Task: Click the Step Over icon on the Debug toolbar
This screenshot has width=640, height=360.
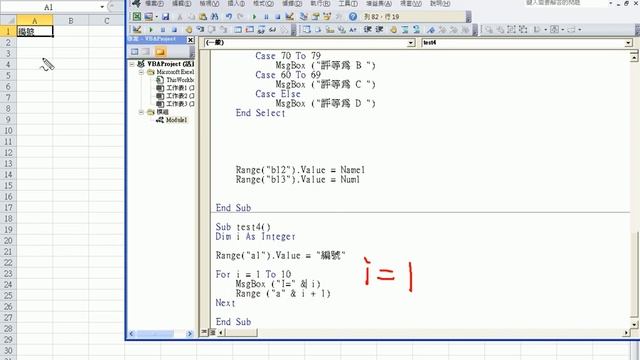Action: 211,29
